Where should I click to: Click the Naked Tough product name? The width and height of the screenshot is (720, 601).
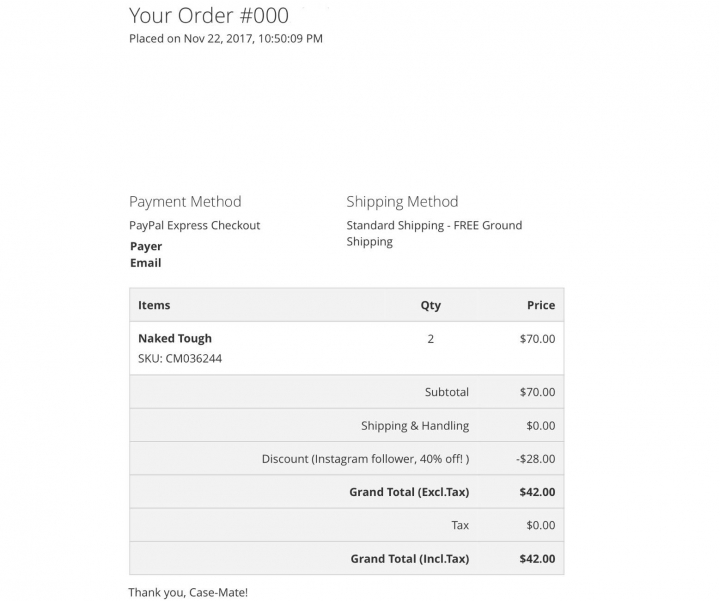[x=175, y=338]
